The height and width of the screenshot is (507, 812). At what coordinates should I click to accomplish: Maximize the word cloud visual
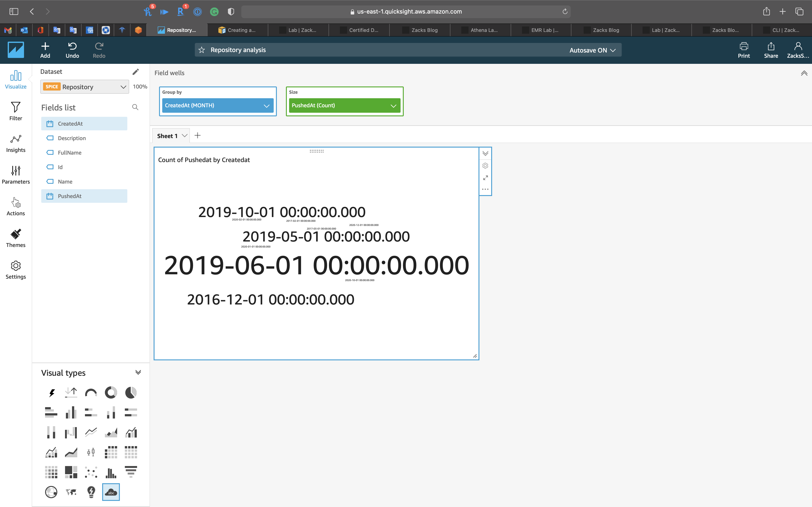click(485, 178)
